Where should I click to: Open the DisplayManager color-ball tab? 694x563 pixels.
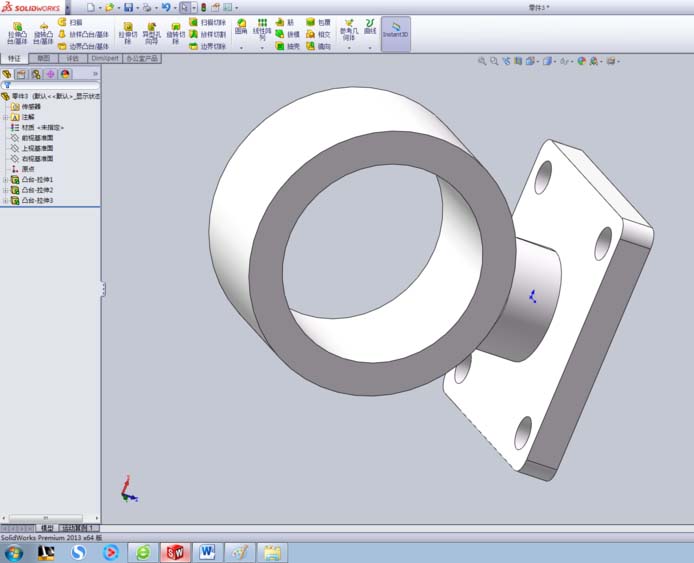(x=65, y=74)
